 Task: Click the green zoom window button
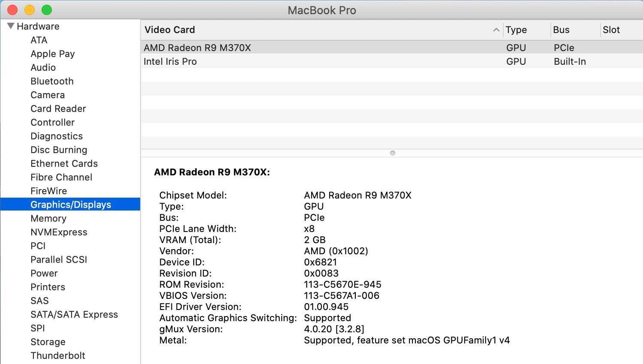(47, 9)
